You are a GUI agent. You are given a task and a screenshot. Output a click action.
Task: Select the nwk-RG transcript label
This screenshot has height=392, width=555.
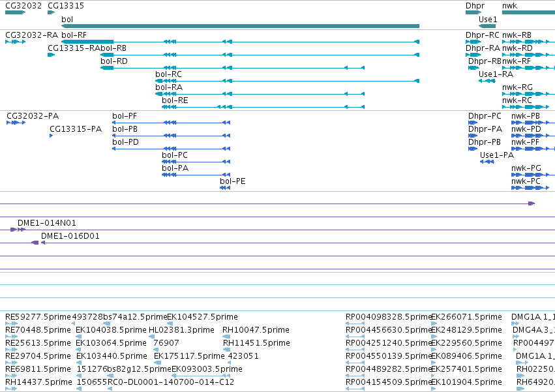517,87
